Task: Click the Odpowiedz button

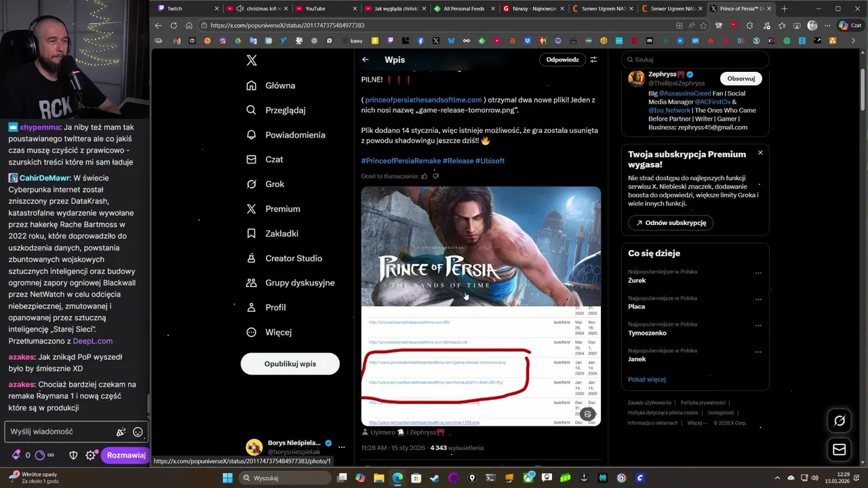Action: 562,60
